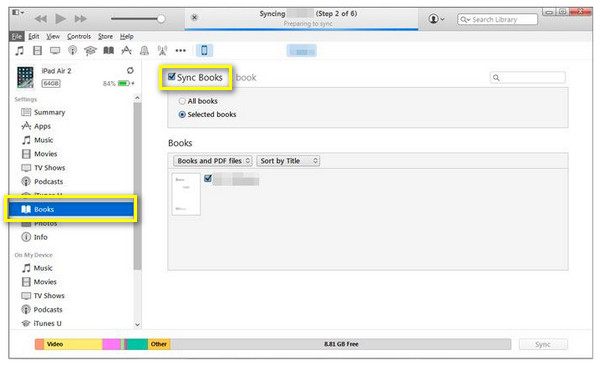The width and height of the screenshot is (600, 366).
Task: Click the battery 84% indicator
Action: coord(119,83)
